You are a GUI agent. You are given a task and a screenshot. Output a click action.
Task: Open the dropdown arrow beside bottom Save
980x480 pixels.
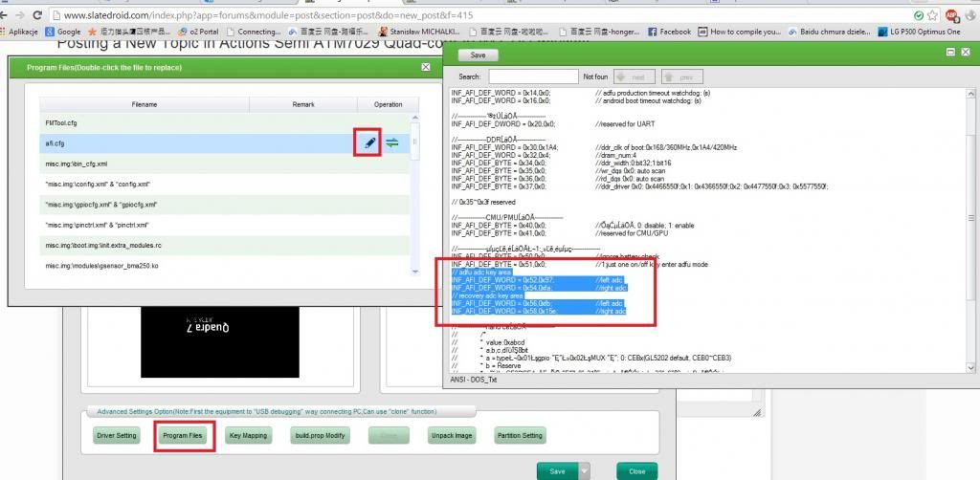click(x=585, y=471)
